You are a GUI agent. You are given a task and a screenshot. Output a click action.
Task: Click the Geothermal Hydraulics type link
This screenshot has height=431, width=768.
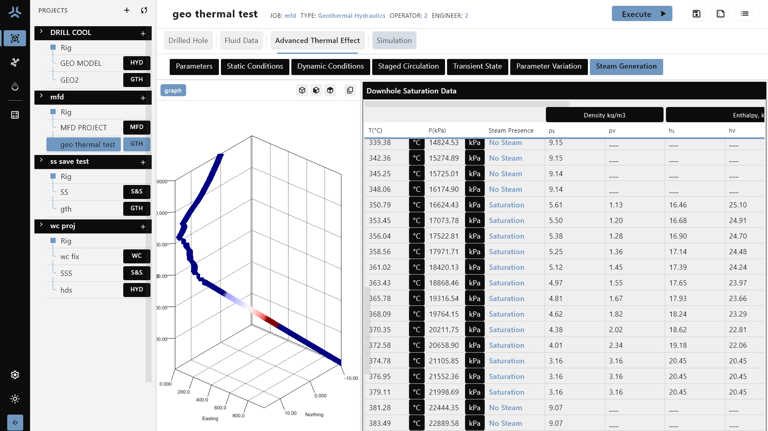point(352,16)
